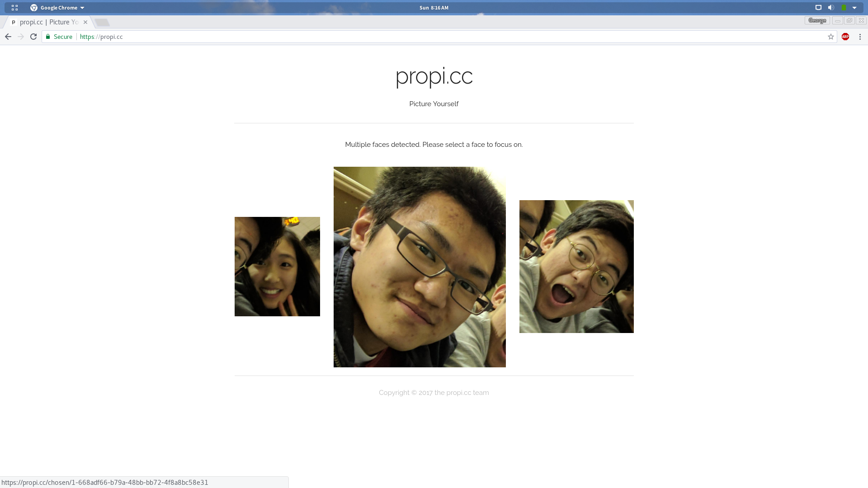Open a new tab button

[102, 22]
